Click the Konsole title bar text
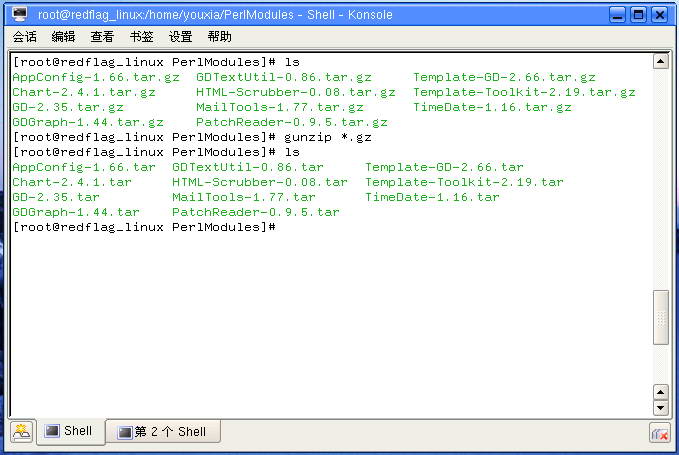Viewport: 679px width, 455px height. [x=215, y=15]
